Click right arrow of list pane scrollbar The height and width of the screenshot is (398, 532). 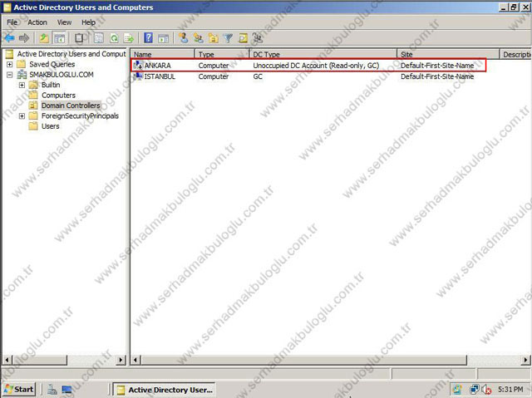pos(526,360)
